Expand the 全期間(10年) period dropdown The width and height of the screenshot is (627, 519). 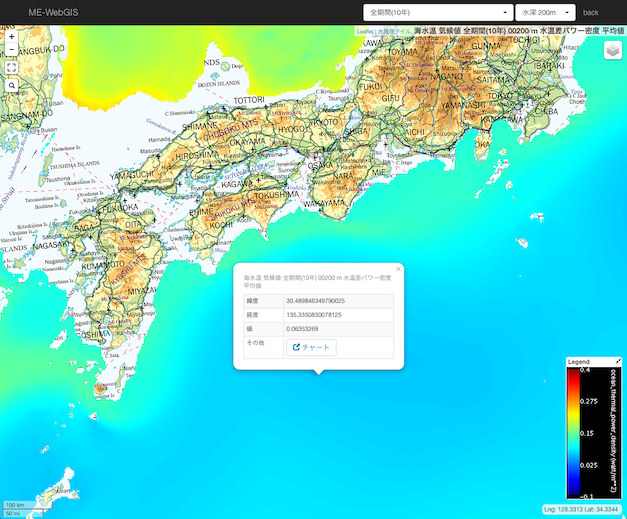438,12
